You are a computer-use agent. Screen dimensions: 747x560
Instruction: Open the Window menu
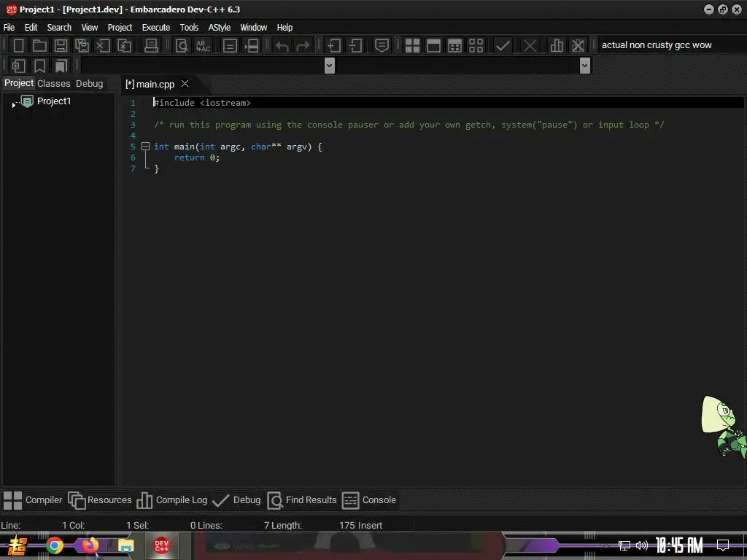(253, 28)
